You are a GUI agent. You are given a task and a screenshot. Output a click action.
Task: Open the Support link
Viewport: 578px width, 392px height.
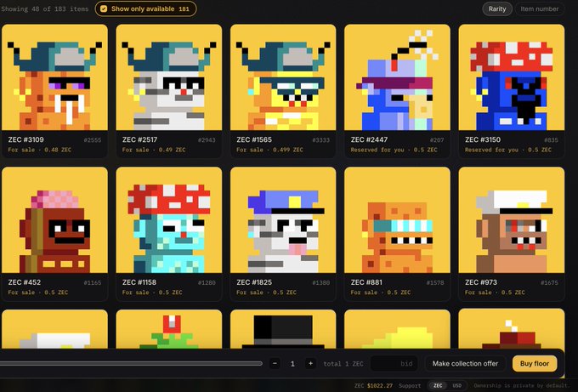pos(410,385)
